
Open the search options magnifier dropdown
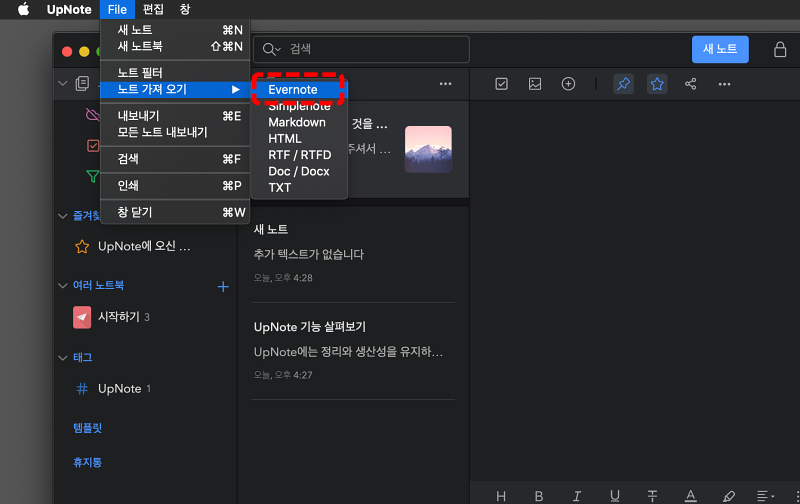(x=271, y=49)
